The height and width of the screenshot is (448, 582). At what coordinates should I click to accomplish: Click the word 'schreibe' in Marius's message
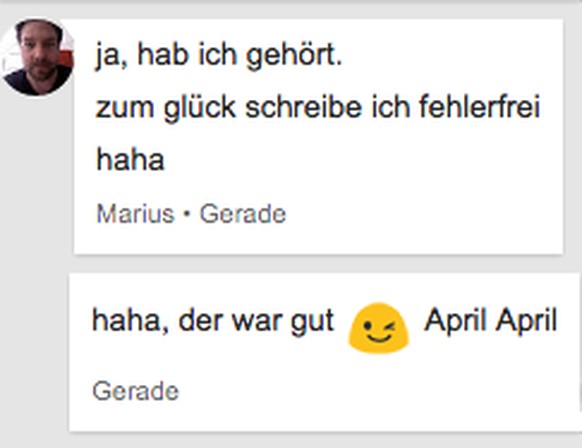[x=303, y=107]
